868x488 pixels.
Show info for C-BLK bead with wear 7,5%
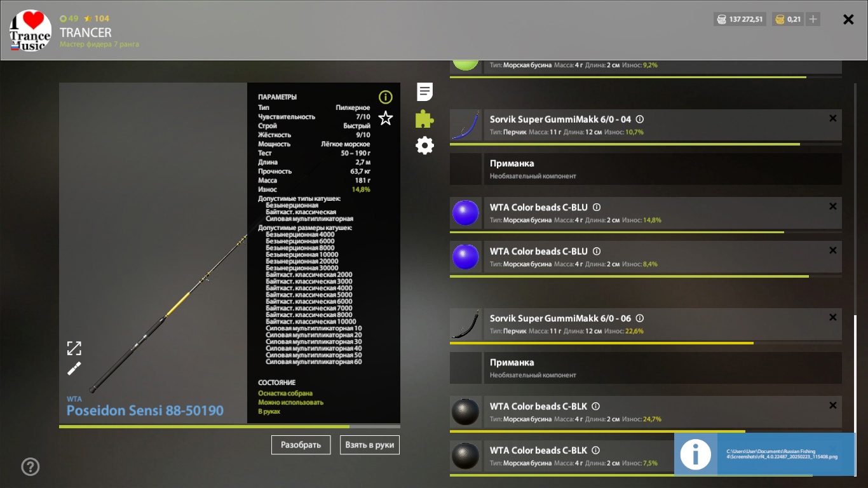click(x=596, y=450)
